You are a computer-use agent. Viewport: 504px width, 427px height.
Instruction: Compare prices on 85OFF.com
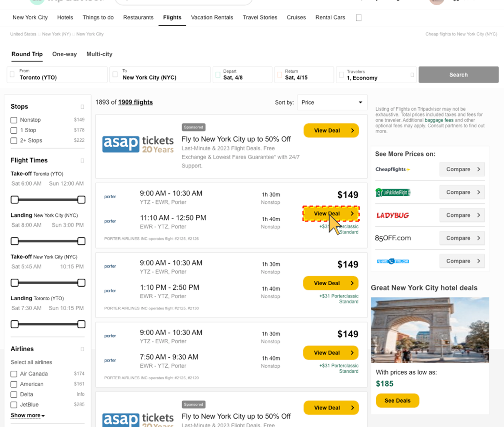tap(462, 238)
